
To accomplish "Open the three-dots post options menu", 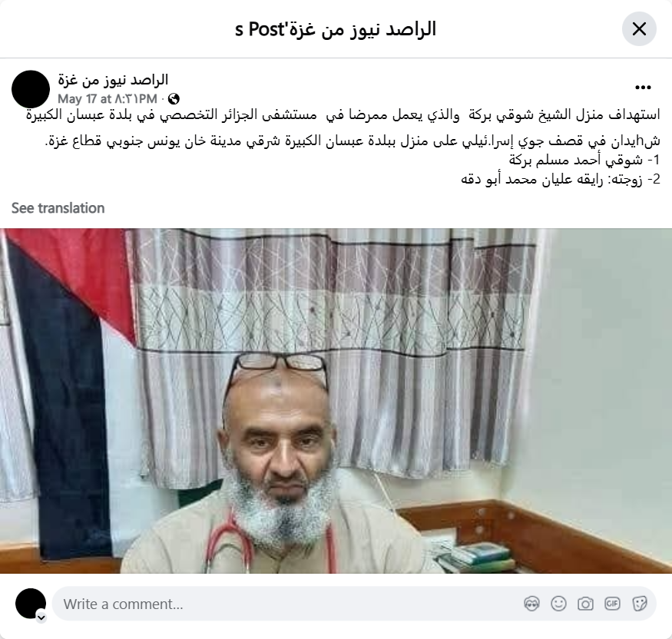I will pos(643,88).
